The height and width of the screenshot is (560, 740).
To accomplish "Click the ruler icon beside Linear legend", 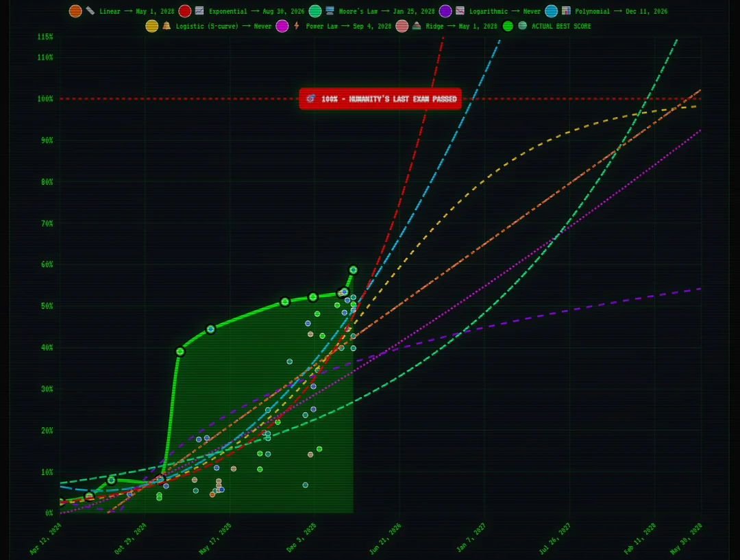I will [90, 12].
